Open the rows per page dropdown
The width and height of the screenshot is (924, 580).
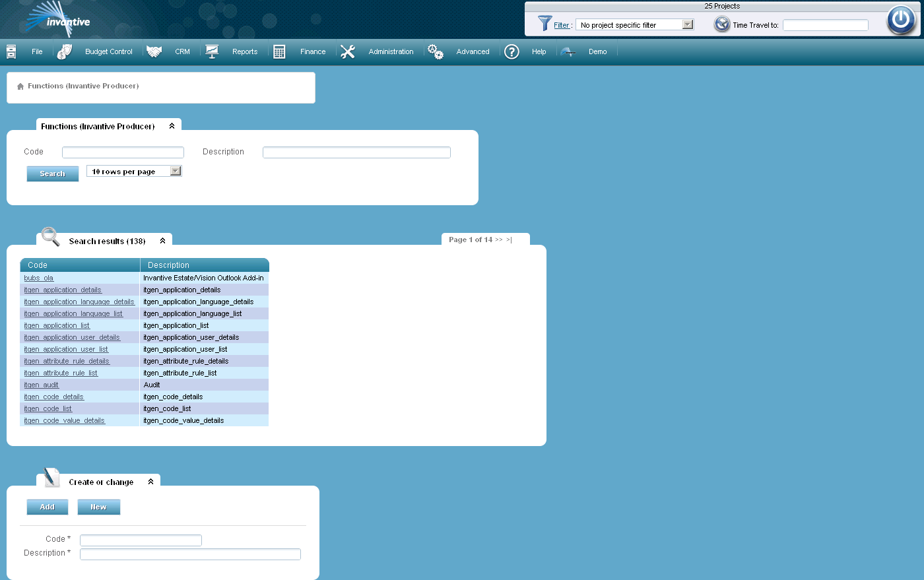click(x=176, y=170)
